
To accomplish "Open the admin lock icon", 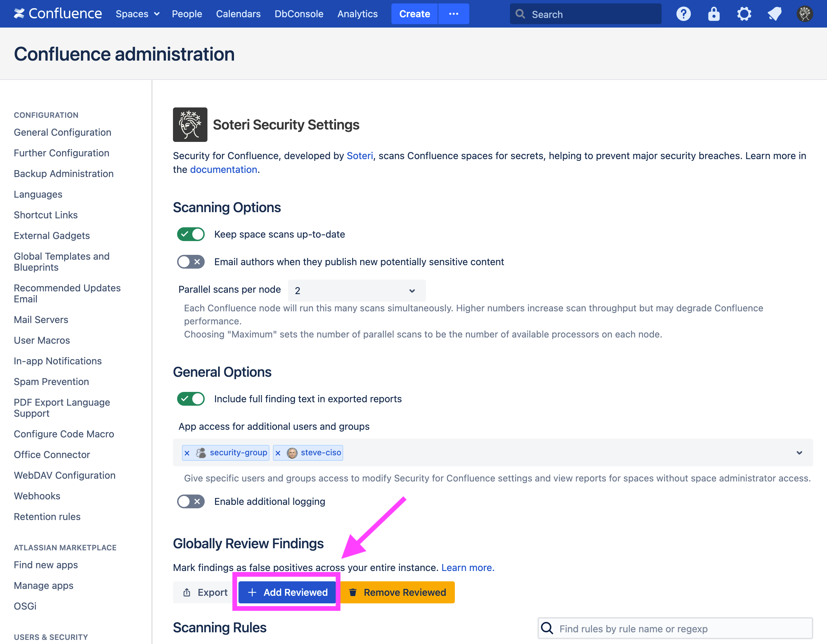I will click(x=714, y=14).
